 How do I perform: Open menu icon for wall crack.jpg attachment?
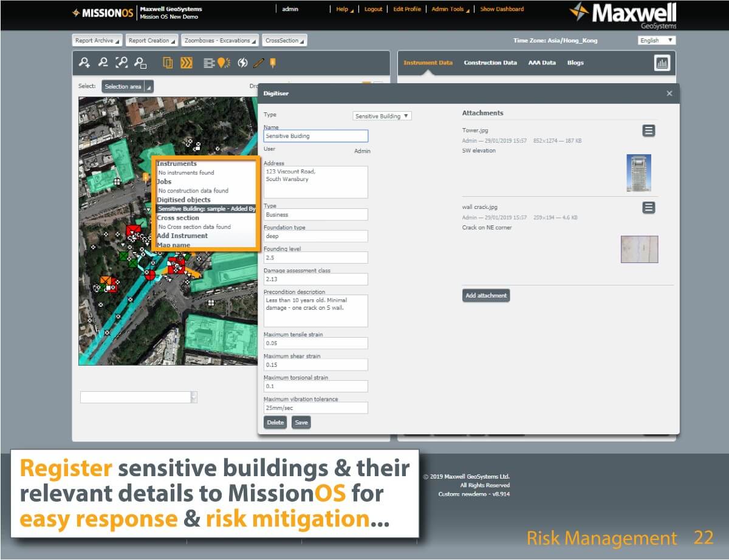click(649, 208)
